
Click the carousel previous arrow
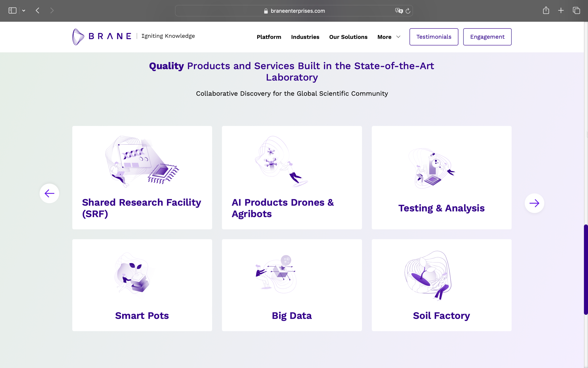(49, 194)
